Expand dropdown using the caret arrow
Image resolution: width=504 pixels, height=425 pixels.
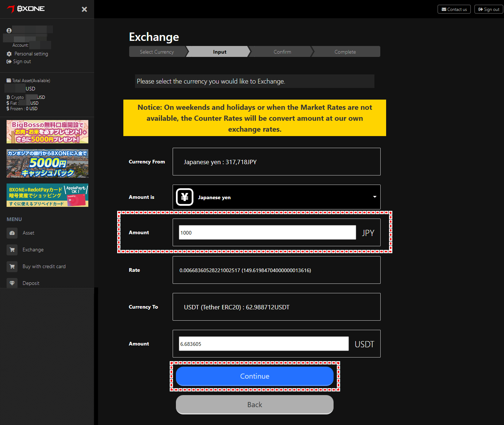point(374,197)
